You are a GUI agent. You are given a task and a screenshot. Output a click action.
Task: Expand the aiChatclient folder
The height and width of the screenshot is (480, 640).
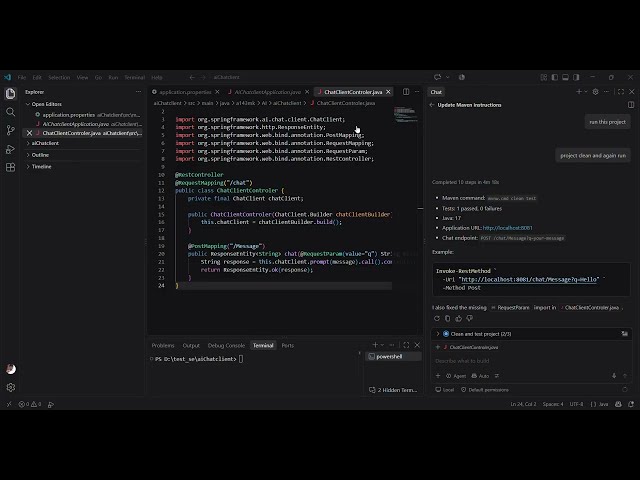tap(45, 143)
